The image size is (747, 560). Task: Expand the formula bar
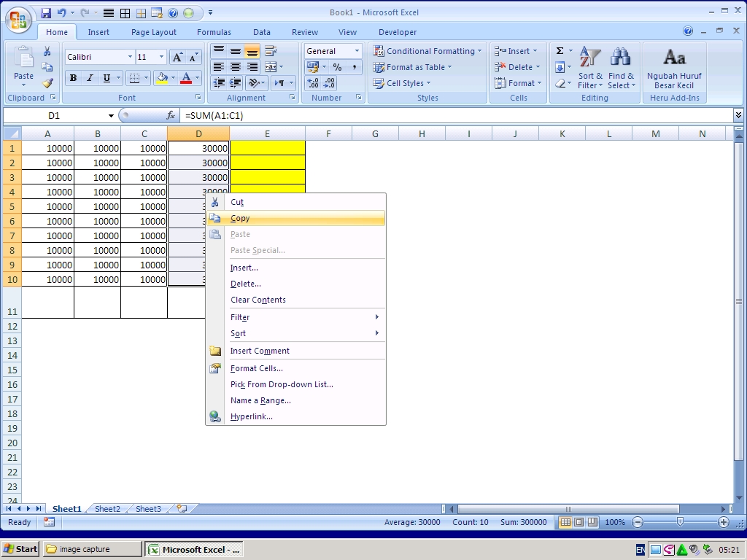pos(738,114)
